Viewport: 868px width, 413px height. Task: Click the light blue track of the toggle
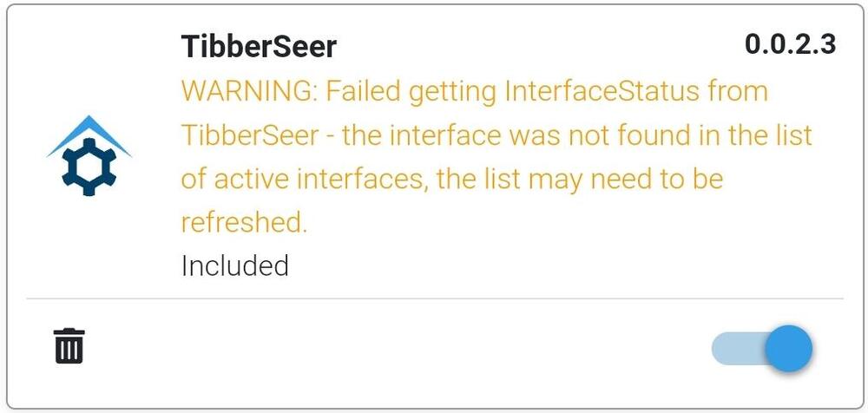coord(733,349)
